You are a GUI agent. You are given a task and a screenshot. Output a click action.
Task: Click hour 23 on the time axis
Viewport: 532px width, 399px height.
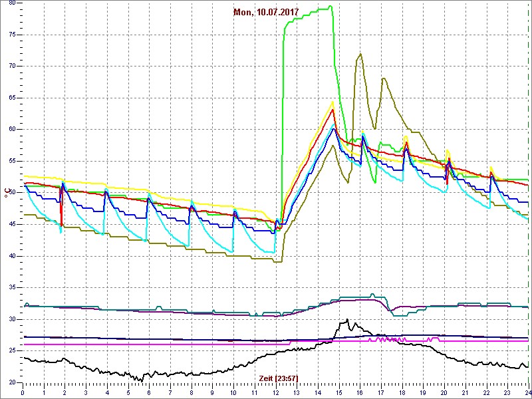click(x=507, y=392)
